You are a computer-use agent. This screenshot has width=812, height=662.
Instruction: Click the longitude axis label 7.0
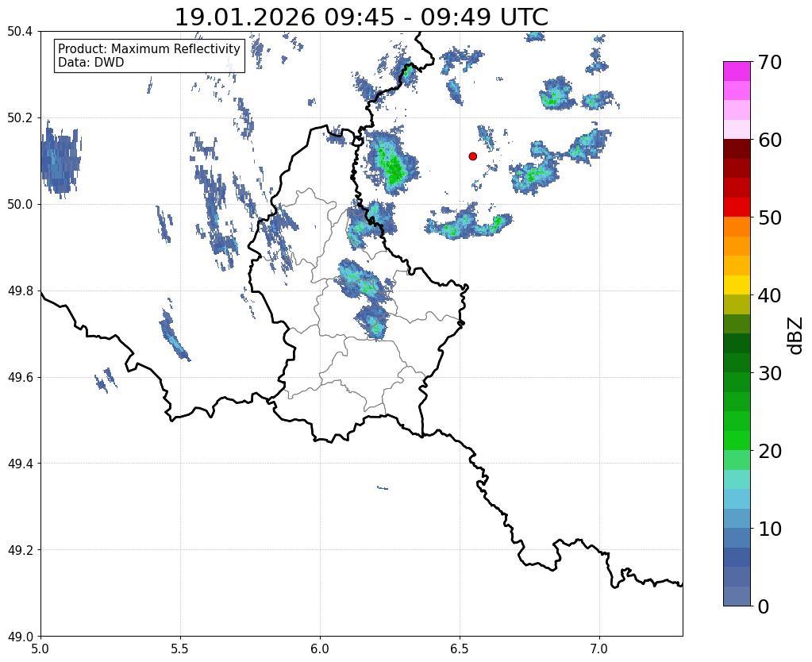599,649
